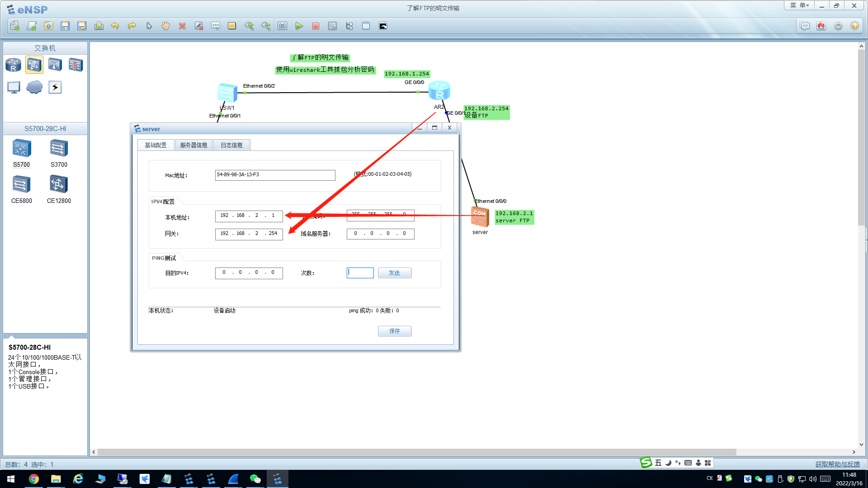Stop devices with red square icon
Image resolution: width=868 pixels, height=488 pixels.
click(316, 26)
